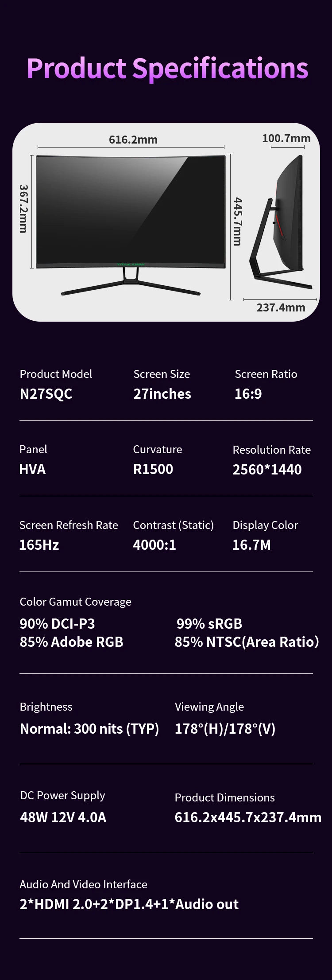
Task: Click the 100.7mm depth dimension label
Action: (286, 138)
